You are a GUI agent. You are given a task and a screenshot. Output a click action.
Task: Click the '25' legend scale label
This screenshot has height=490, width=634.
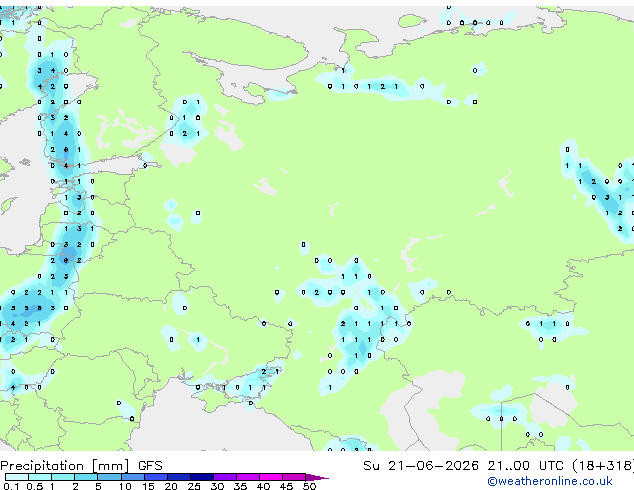click(194, 486)
